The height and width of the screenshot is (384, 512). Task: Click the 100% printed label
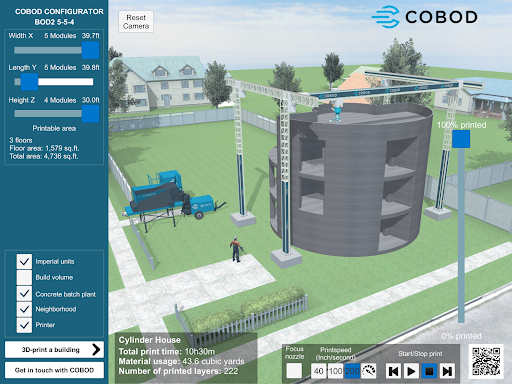pos(461,125)
